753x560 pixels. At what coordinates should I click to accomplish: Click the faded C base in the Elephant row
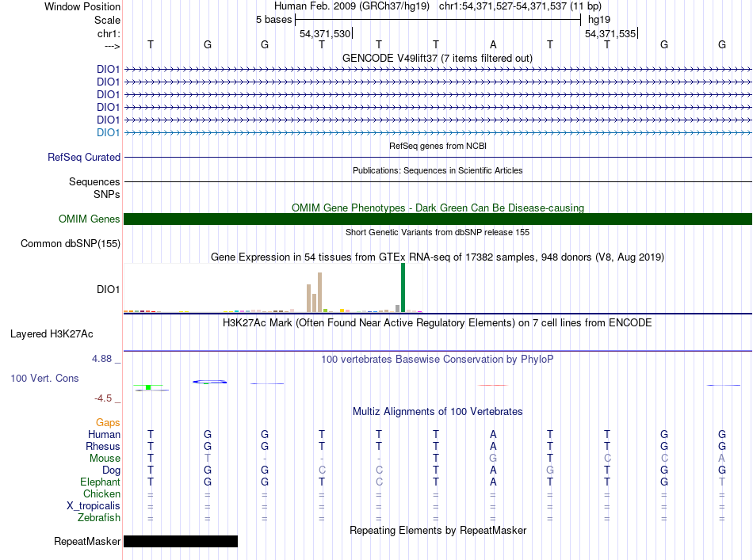tap(379, 482)
